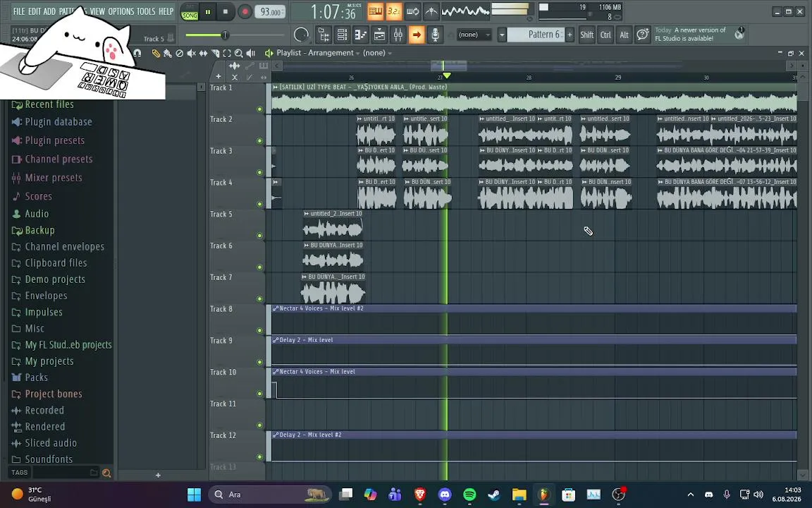Select the Draw pencil tool in playlist toolbar
812x508 pixels.
click(x=156, y=53)
